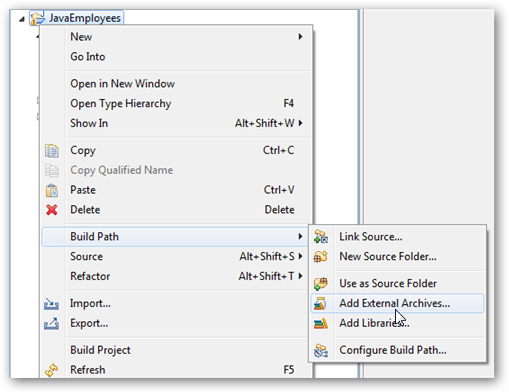
Task: Expand the New submenu arrow
Action: 300,36
